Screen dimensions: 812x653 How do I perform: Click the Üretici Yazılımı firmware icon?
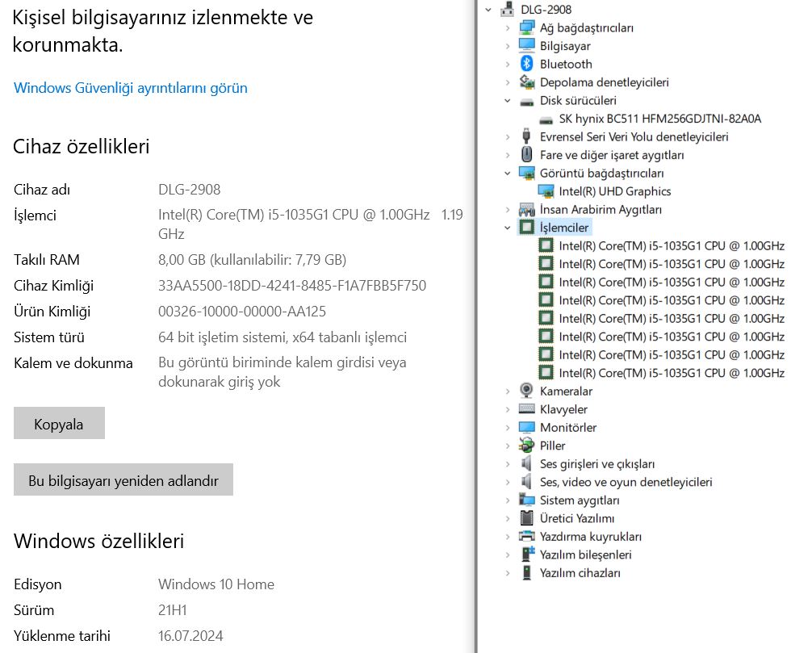526,518
